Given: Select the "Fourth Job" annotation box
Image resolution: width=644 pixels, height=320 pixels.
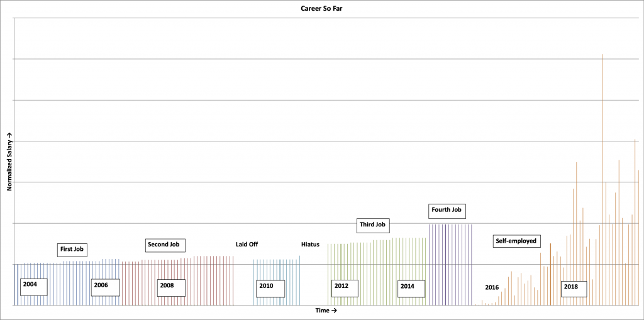Looking at the screenshot, I should coord(448,211).
